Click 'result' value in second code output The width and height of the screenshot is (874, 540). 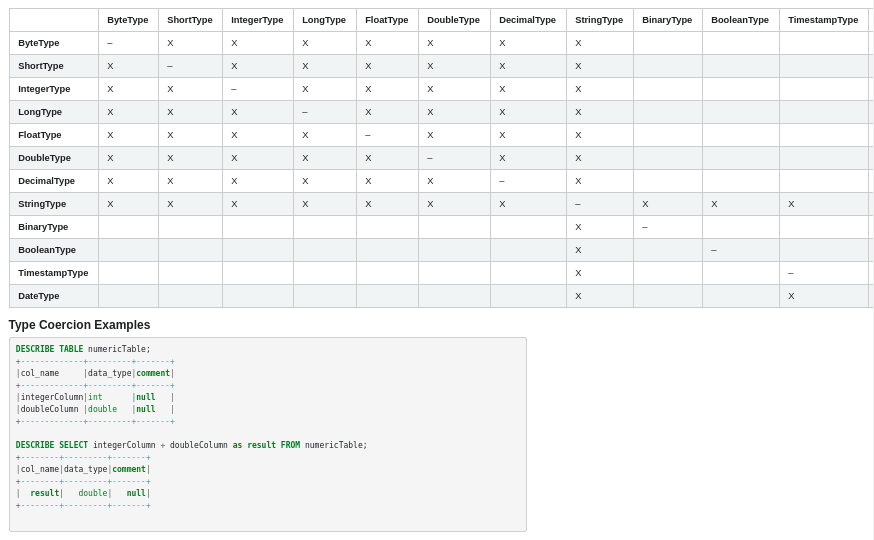coord(45,493)
